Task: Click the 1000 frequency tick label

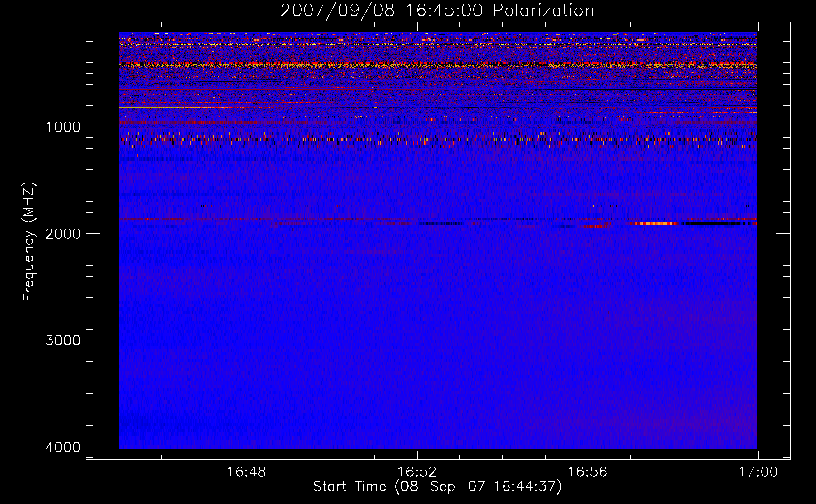Action: tap(63, 127)
